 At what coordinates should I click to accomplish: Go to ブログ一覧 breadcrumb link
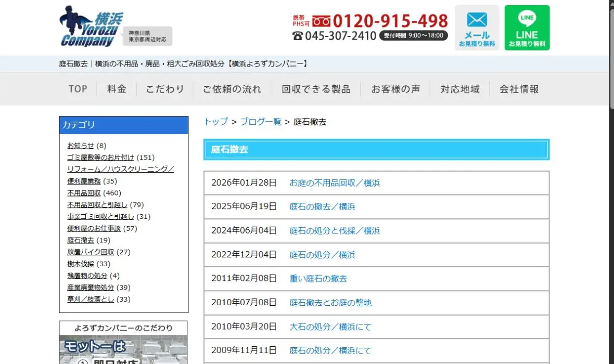click(260, 122)
